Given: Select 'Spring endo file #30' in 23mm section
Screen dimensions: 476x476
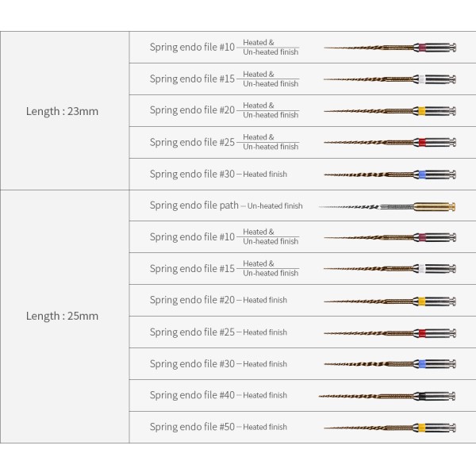Looking at the screenshot, I should click(x=192, y=174).
